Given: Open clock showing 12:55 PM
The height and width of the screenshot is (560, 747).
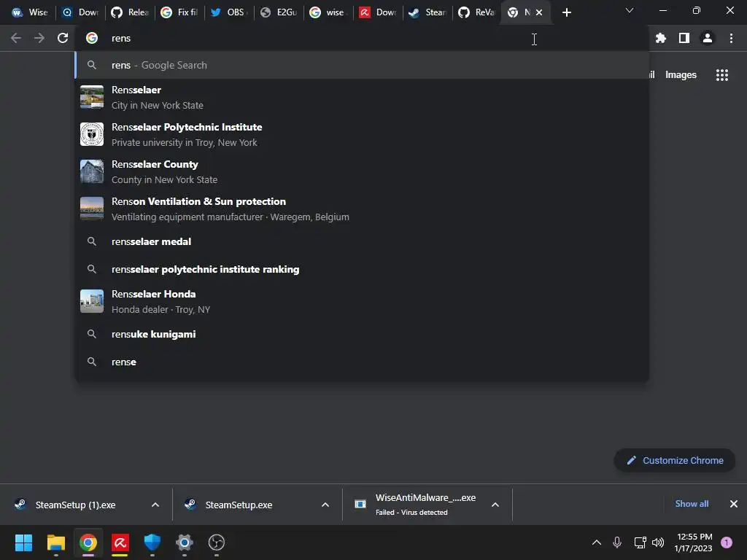Looking at the screenshot, I should pos(694,542).
